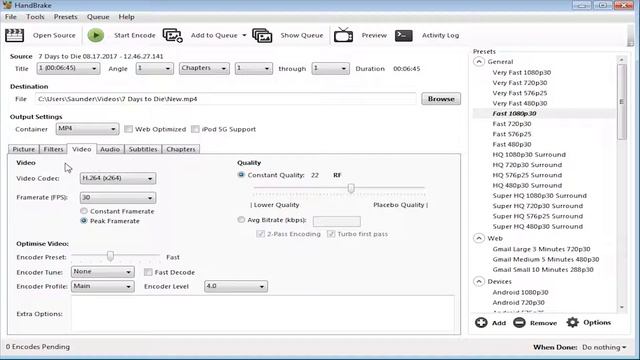This screenshot has width=640, height=360.
Task: Collapse the Web presets group
Action: tap(479, 238)
